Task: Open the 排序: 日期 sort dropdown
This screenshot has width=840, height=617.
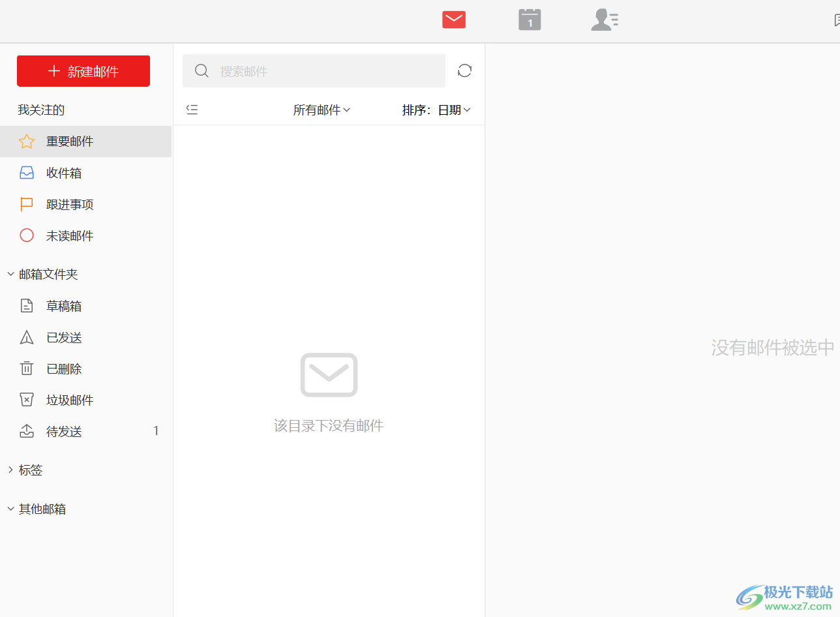Action: tap(436, 110)
